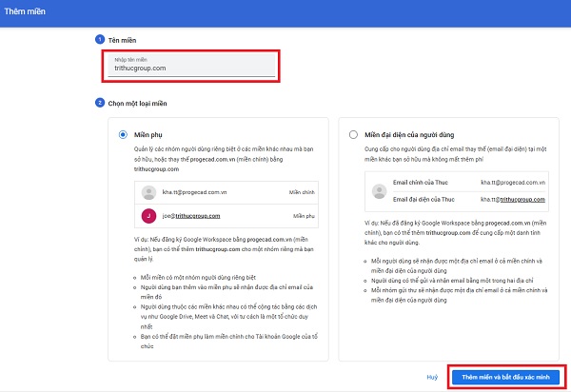571x392 pixels.
Task: Click the step 1 number badge
Action: pos(97,39)
